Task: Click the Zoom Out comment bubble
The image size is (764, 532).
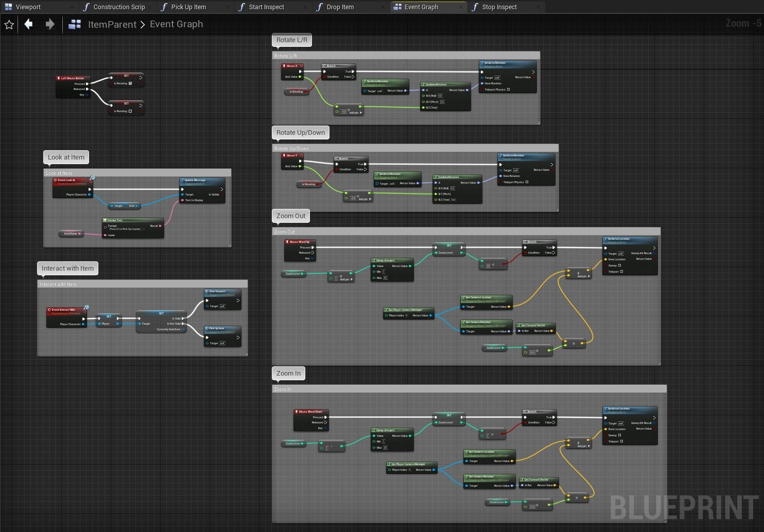Action: (x=291, y=216)
